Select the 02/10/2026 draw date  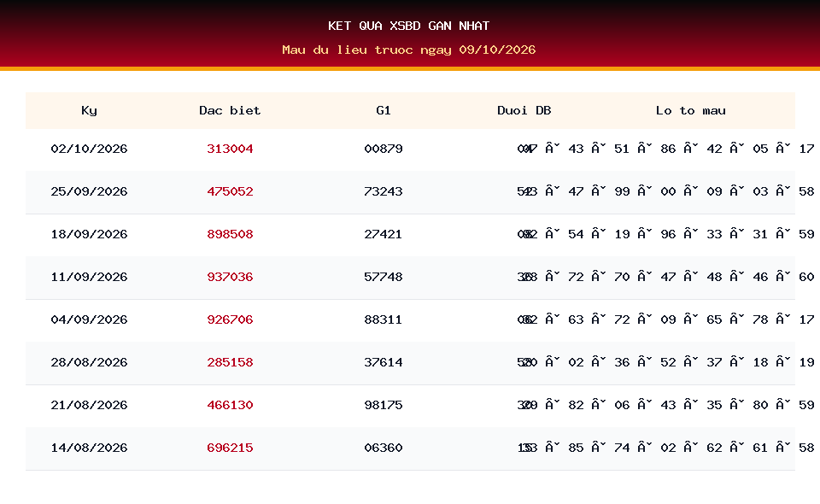89,149
